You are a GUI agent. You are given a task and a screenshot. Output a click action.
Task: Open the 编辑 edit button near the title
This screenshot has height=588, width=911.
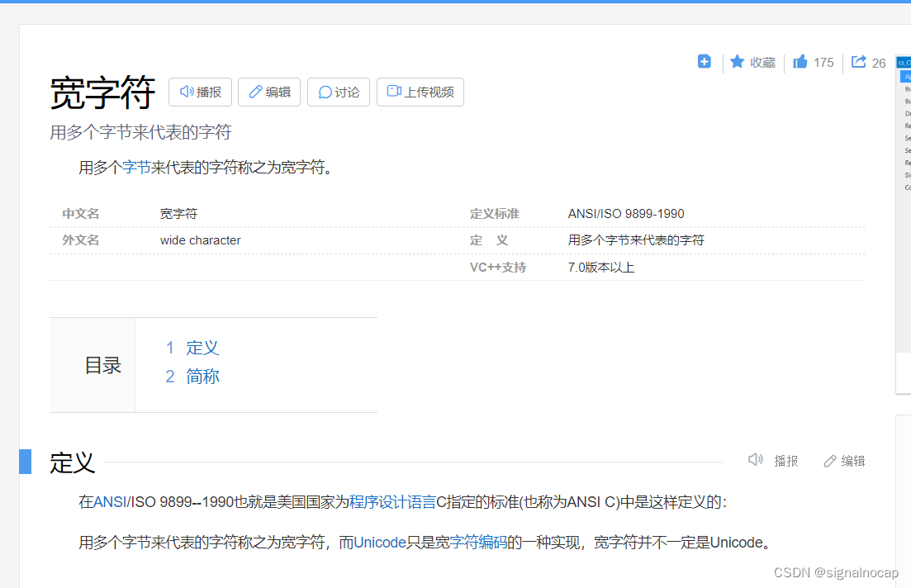pos(268,92)
